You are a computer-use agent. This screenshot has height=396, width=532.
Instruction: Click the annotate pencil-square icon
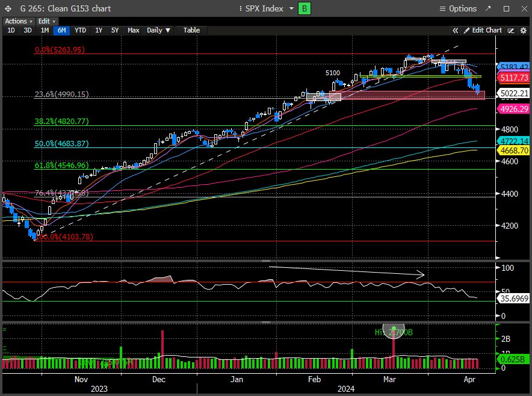tap(510, 31)
